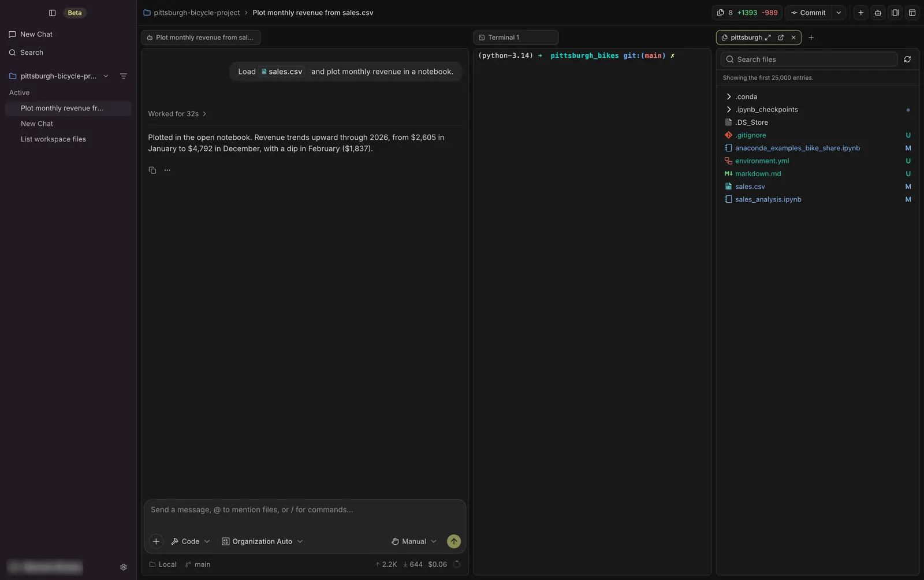This screenshot has height=580, width=924.
Task: Expand the 'Worked for 32s' details
Action: [x=177, y=114]
